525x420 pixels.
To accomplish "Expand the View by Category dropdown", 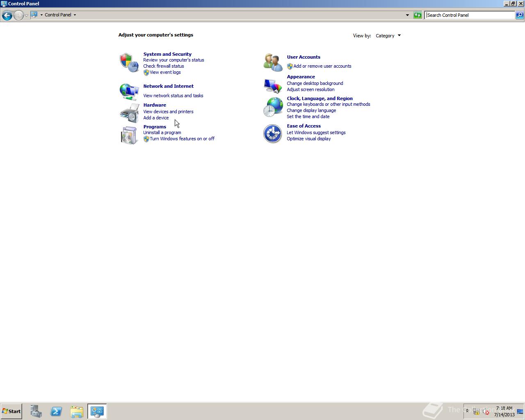I will [388, 36].
